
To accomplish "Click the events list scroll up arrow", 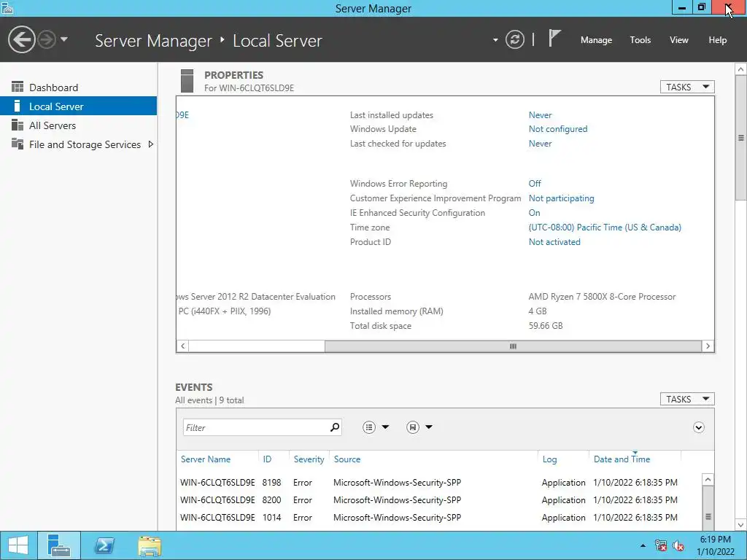I will click(708, 480).
